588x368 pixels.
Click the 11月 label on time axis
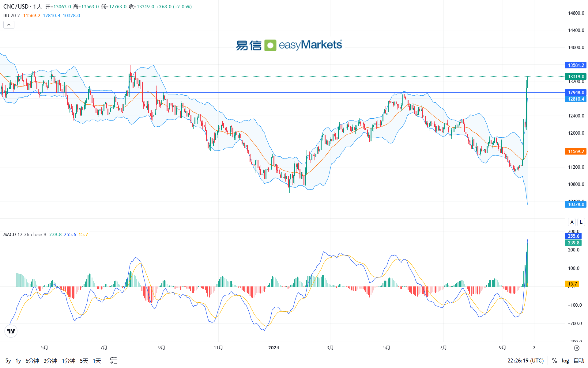pyautogui.click(x=218, y=348)
